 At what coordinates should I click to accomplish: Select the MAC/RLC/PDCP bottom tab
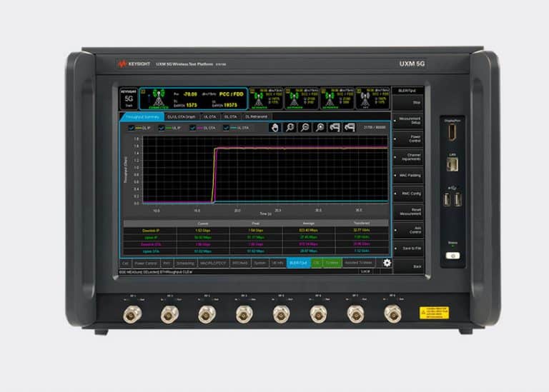pos(213,263)
